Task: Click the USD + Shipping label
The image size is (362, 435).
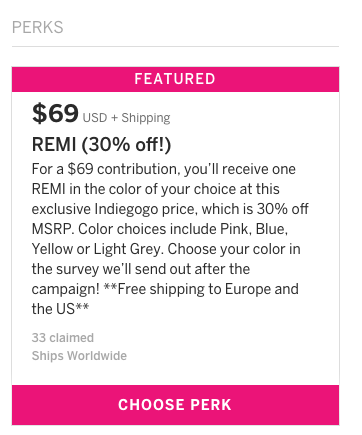Action: pos(127,118)
